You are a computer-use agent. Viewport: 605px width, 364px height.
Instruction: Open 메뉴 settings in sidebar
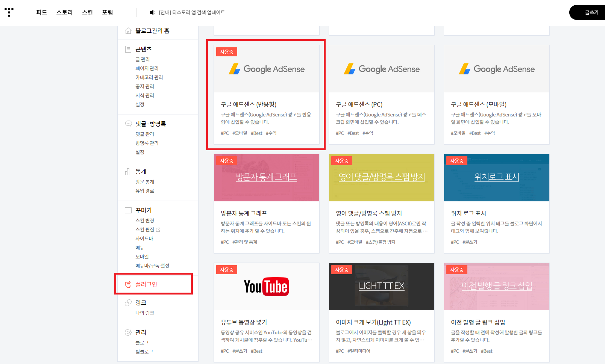coord(140,248)
